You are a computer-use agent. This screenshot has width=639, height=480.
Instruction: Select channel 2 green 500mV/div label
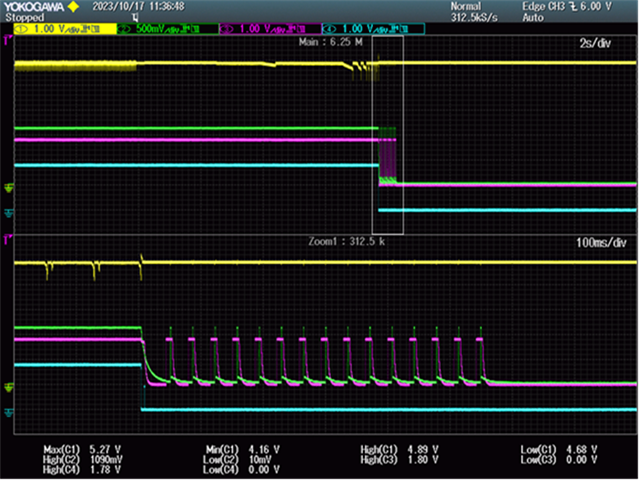[x=168, y=29]
